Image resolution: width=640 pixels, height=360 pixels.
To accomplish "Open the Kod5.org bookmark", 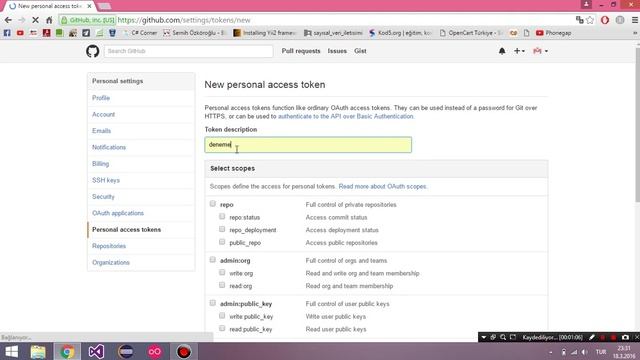I will (x=400, y=33).
